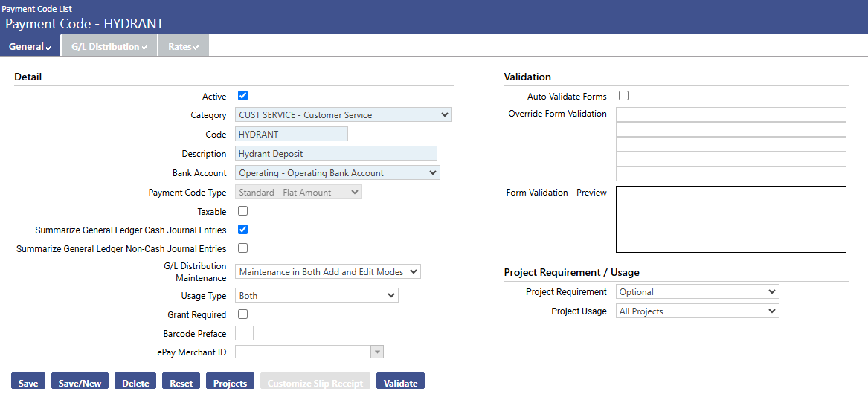Select the General tab

(x=30, y=47)
